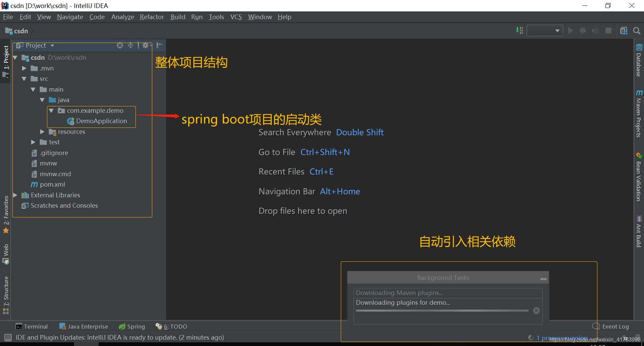This screenshot has height=346, width=644.
Task: Open the Java Enterprise tool window
Action: 84,327
